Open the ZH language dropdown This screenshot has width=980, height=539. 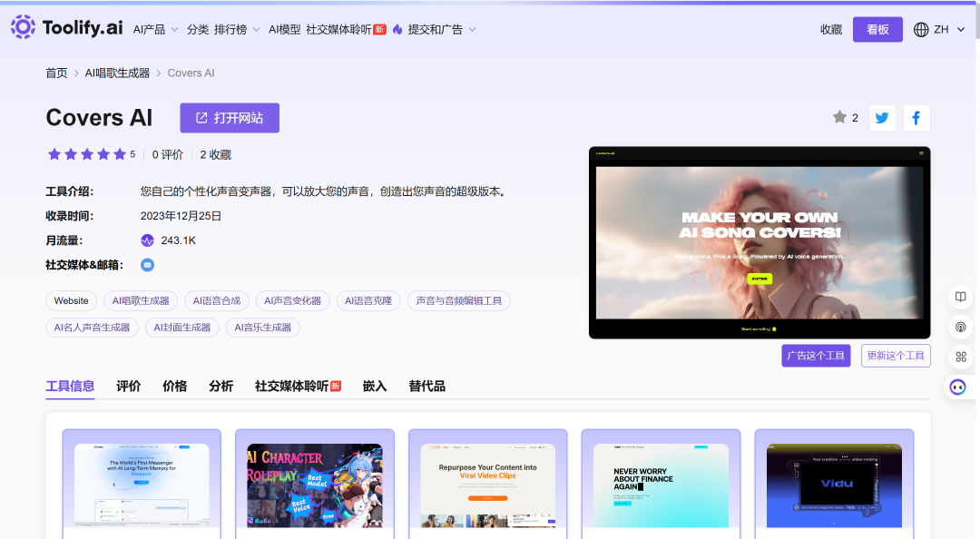coord(949,29)
